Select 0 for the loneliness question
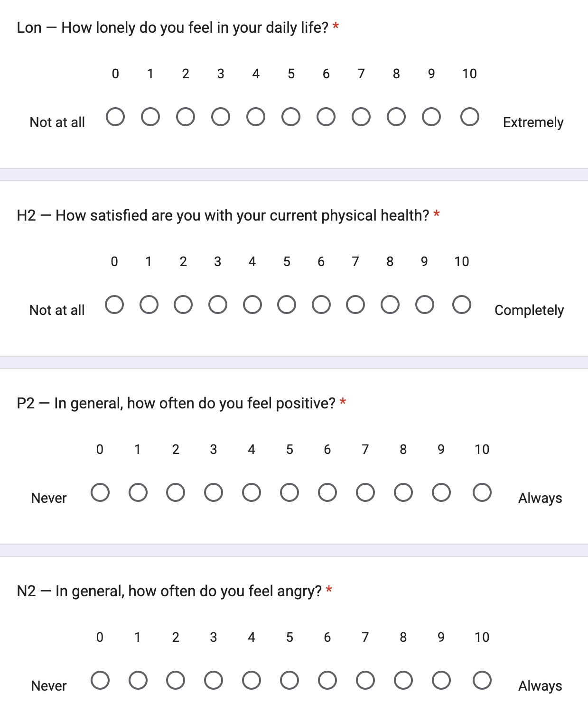Image resolution: width=588 pixels, height=721 pixels. (115, 117)
